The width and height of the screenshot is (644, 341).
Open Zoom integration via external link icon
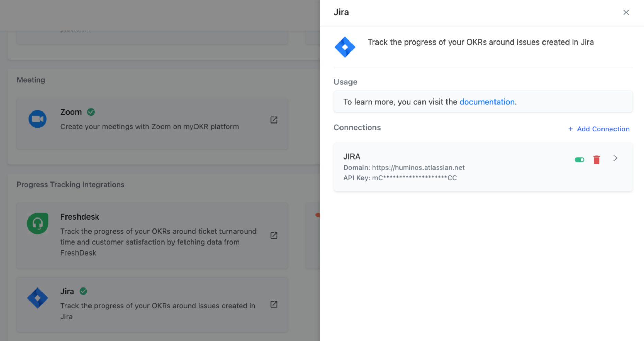pyautogui.click(x=274, y=120)
